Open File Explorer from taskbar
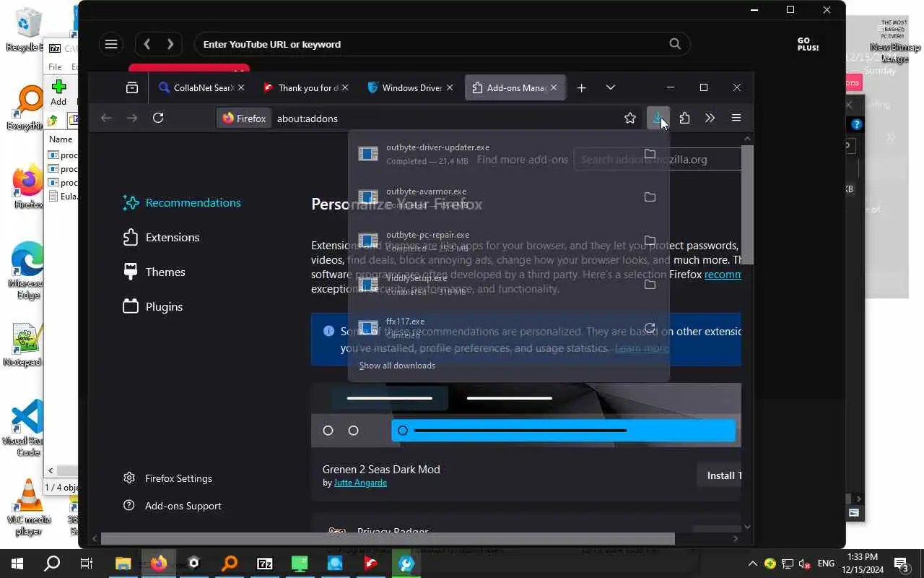This screenshot has height=578, width=924. pos(123,564)
